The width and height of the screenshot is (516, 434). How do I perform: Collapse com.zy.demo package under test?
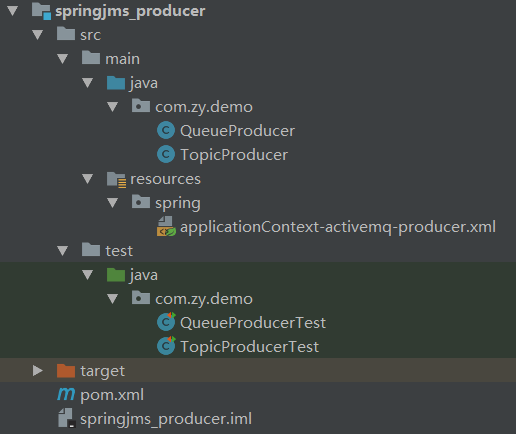tap(113, 299)
